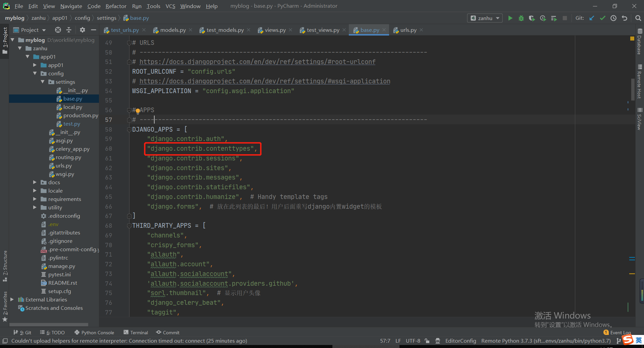Image resolution: width=644 pixels, height=348 pixels.
Task: Open the SciView side panel
Action: click(x=639, y=119)
